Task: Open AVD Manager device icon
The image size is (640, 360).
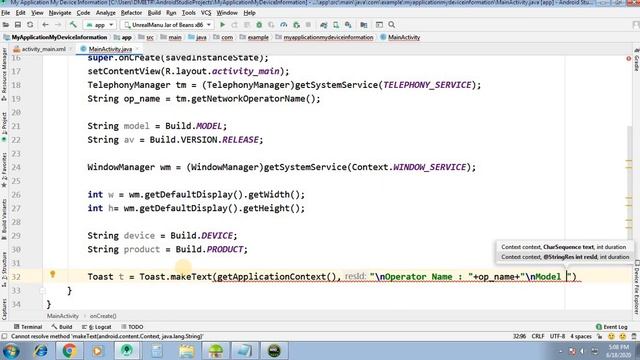Action: (x=336, y=25)
